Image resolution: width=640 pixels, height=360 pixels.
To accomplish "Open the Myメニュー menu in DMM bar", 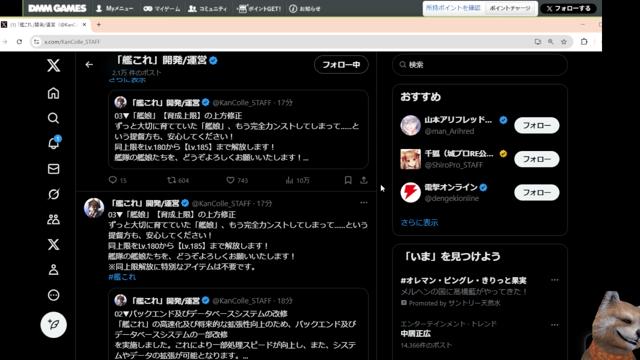I will [115, 9].
